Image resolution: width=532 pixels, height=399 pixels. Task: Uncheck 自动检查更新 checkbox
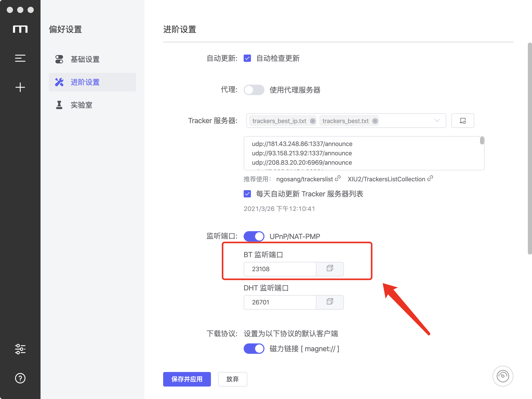pyautogui.click(x=247, y=58)
